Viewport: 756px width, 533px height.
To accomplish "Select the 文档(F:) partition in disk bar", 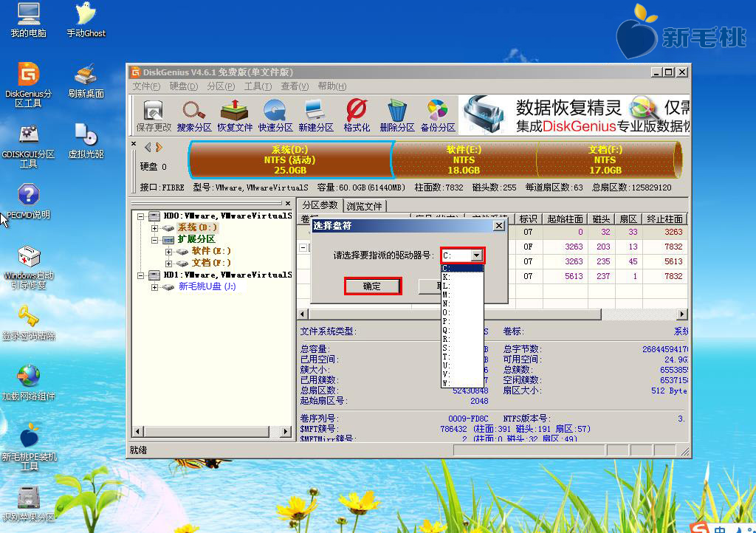I will (605, 160).
